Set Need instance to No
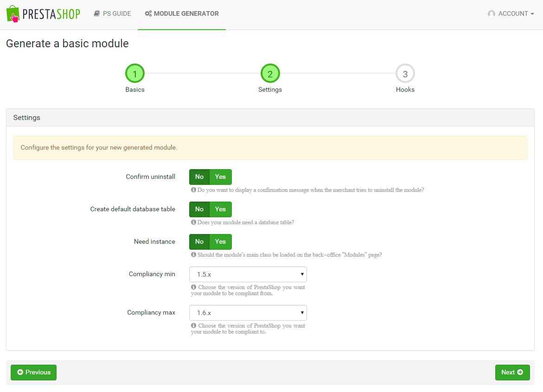The width and height of the screenshot is (543, 392). tap(199, 242)
